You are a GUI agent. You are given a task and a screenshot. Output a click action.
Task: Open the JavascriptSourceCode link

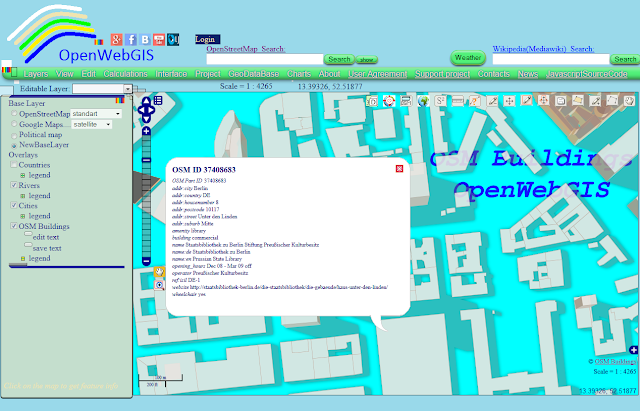[x=587, y=74]
